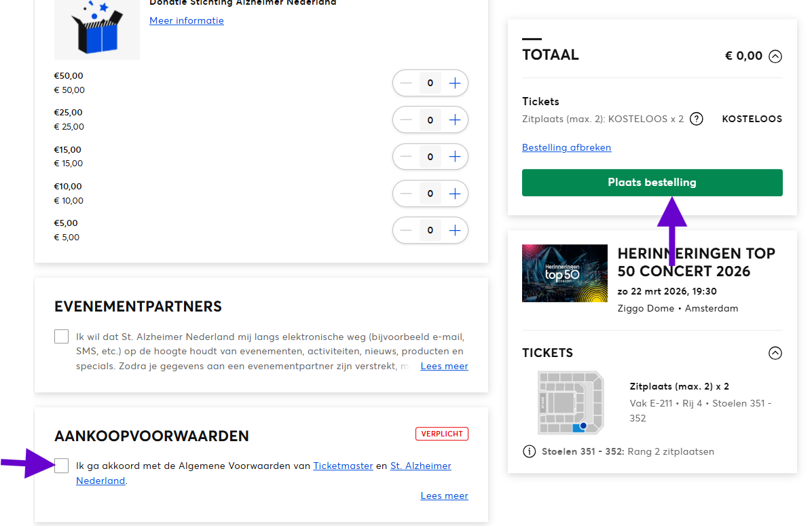Click Bestelling afbreken to cancel order
The width and height of the screenshot is (812, 526).
tap(566, 147)
